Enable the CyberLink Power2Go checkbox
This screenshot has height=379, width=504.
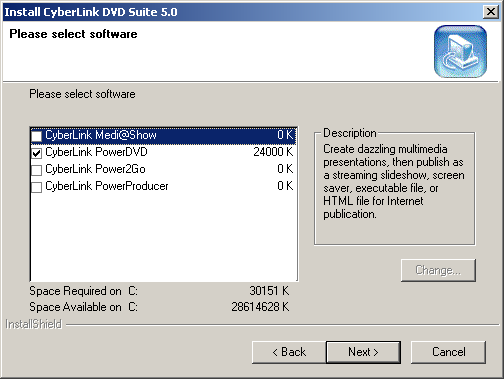pyautogui.click(x=36, y=170)
